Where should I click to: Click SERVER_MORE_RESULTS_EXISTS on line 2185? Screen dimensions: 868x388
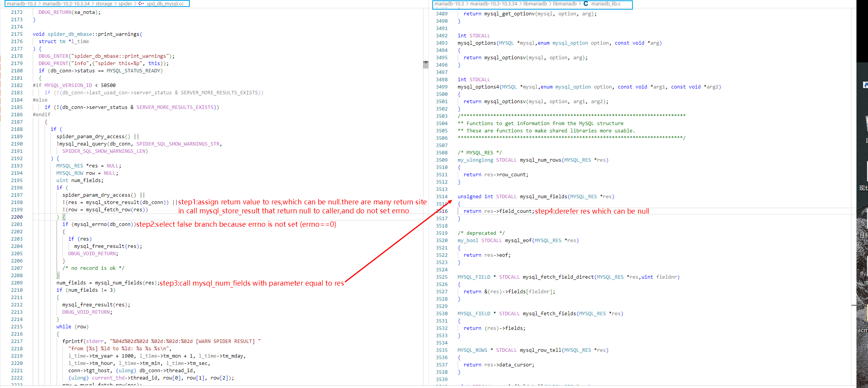point(175,107)
